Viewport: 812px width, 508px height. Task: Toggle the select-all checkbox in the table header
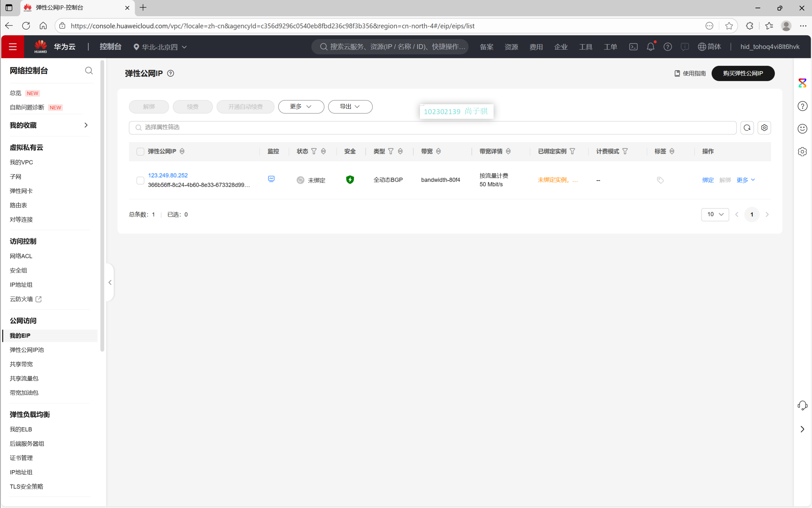coord(140,152)
